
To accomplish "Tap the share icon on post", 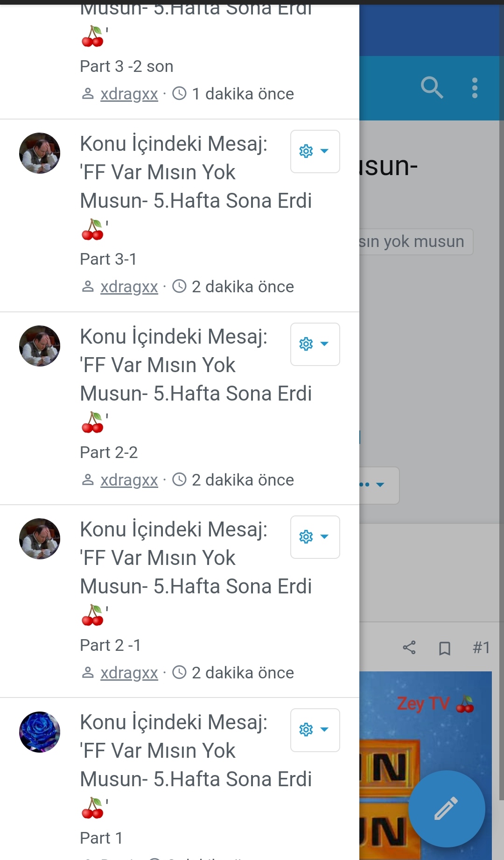I will (x=409, y=648).
